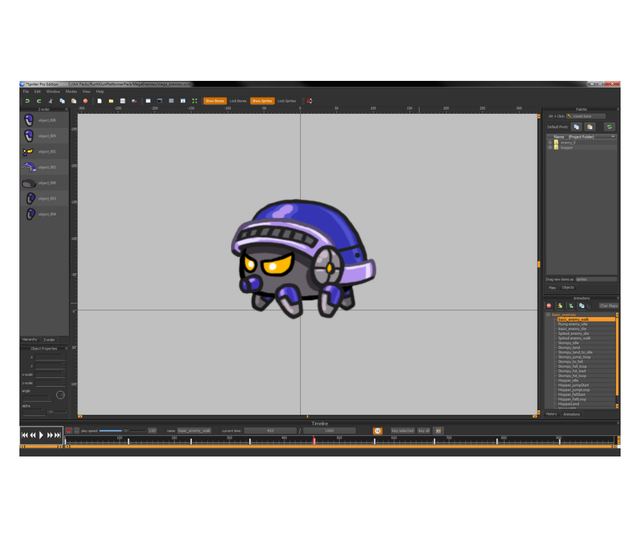640x538 pixels.
Task: Select the first sprite thumbnail in Z-order list
Action: point(29,120)
